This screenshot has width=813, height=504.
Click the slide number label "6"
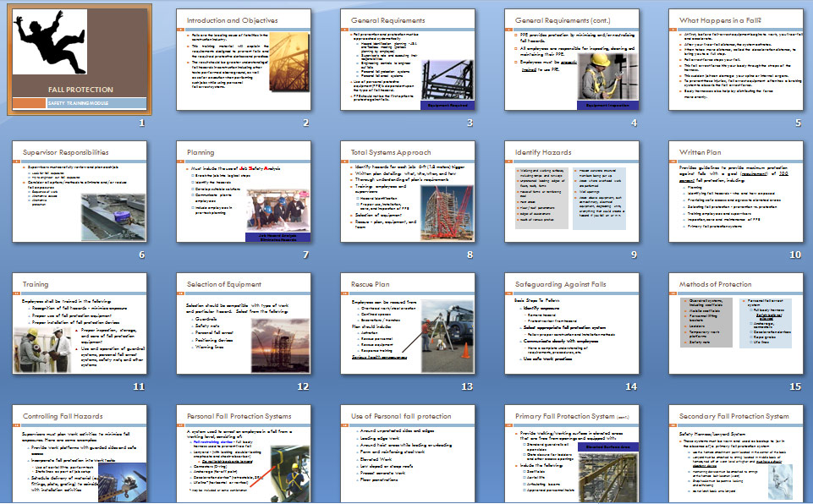tap(141, 255)
